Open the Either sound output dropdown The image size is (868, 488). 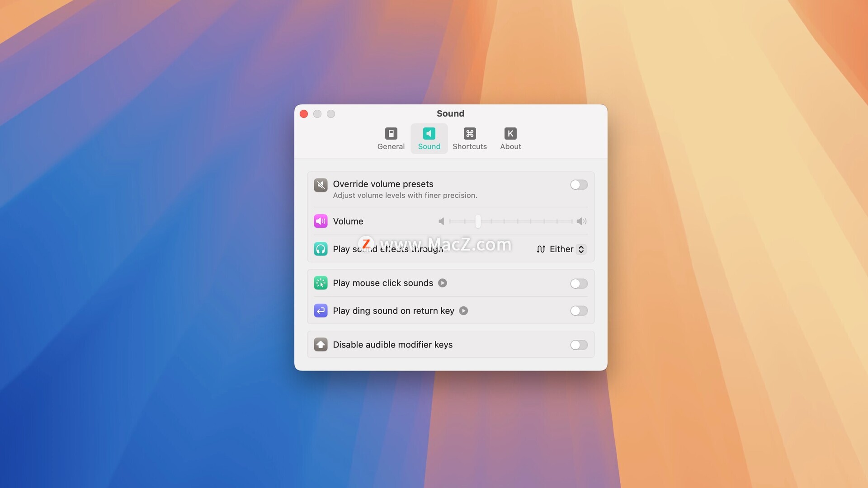pyautogui.click(x=561, y=249)
